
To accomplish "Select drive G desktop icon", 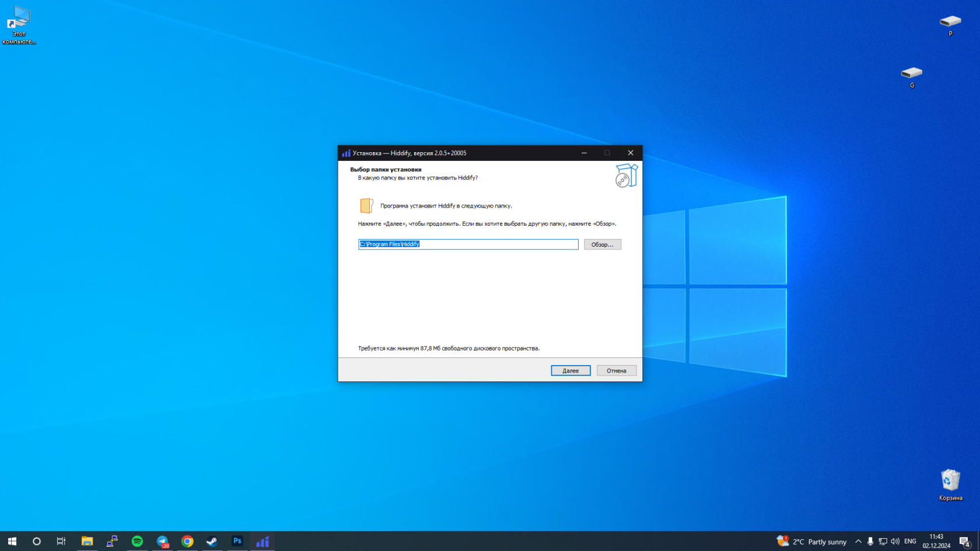I will 912,77.
